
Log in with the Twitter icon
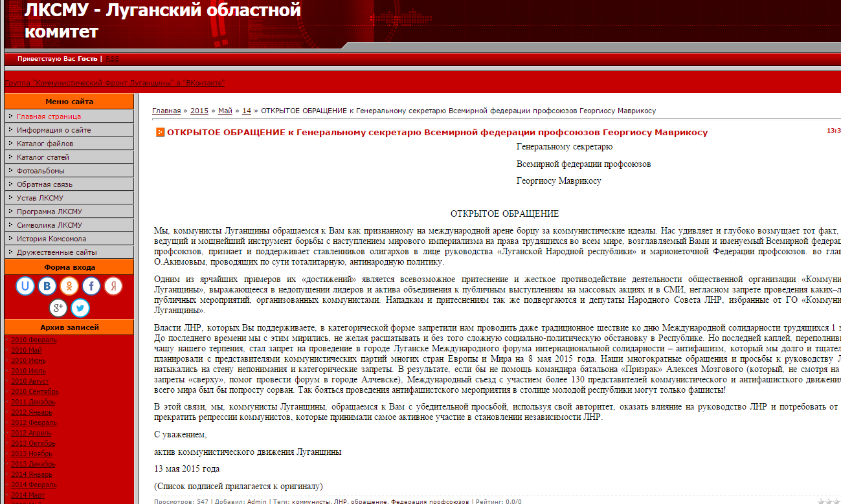point(80,308)
